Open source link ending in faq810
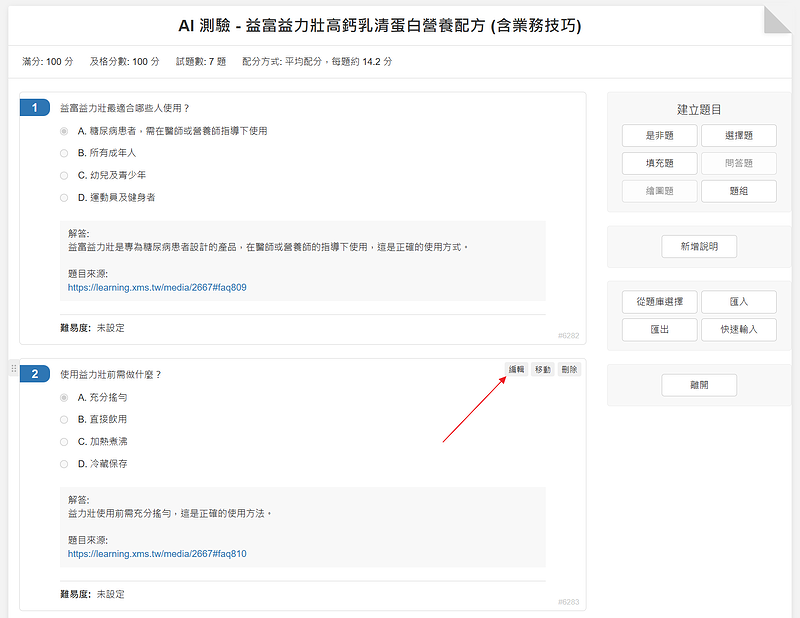 point(157,553)
